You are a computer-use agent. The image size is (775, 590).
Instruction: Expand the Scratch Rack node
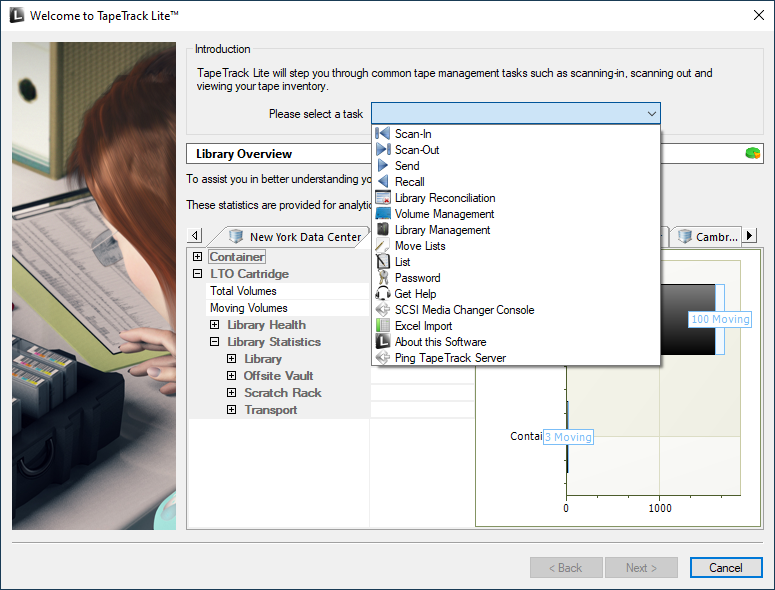[231, 392]
